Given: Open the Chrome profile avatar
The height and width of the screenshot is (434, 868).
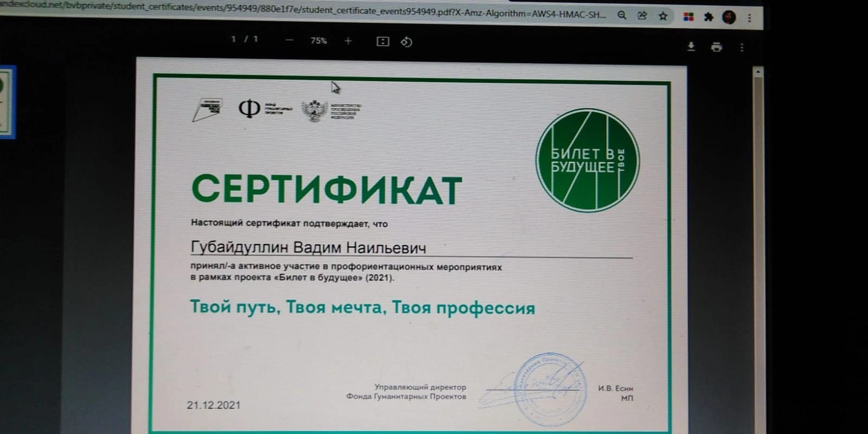Looking at the screenshot, I should click(729, 17).
